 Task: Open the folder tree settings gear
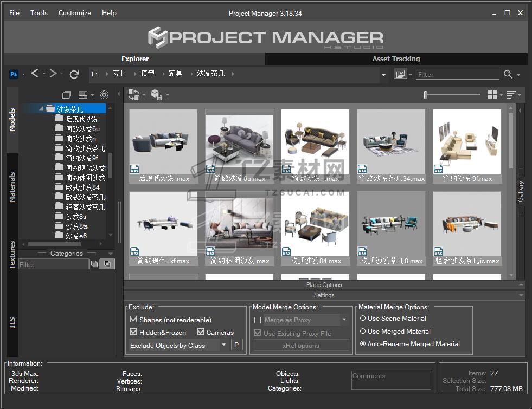coord(104,95)
